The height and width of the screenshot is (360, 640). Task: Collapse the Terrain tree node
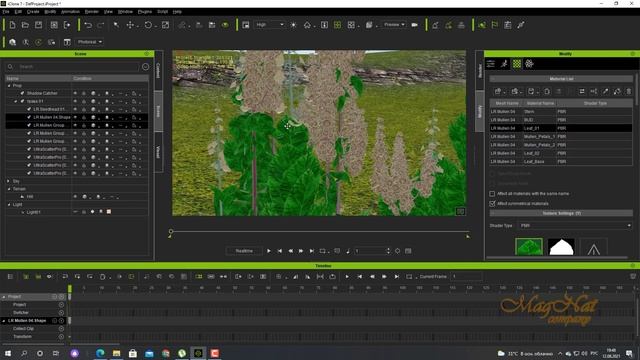pyautogui.click(x=9, y=189)
